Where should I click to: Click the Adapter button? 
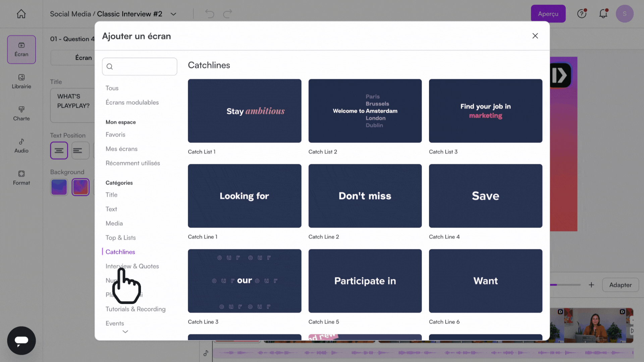point(620,285)
